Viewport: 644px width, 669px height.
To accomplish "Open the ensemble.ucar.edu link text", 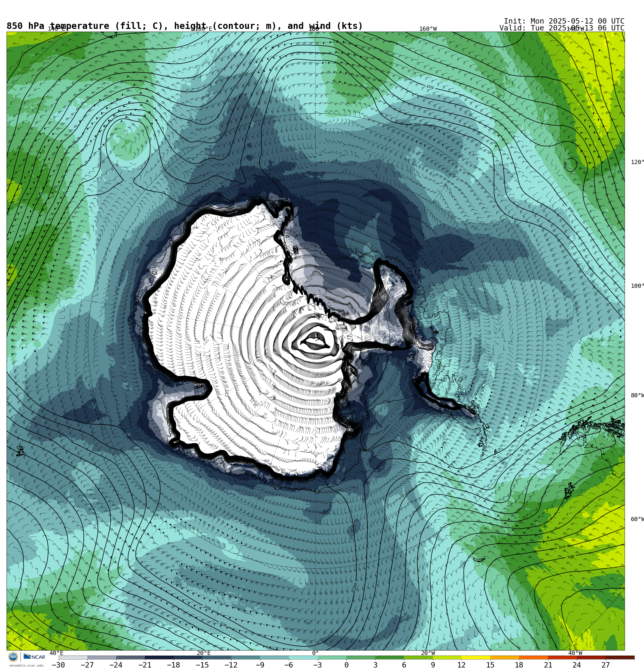I will click(26, 665).
